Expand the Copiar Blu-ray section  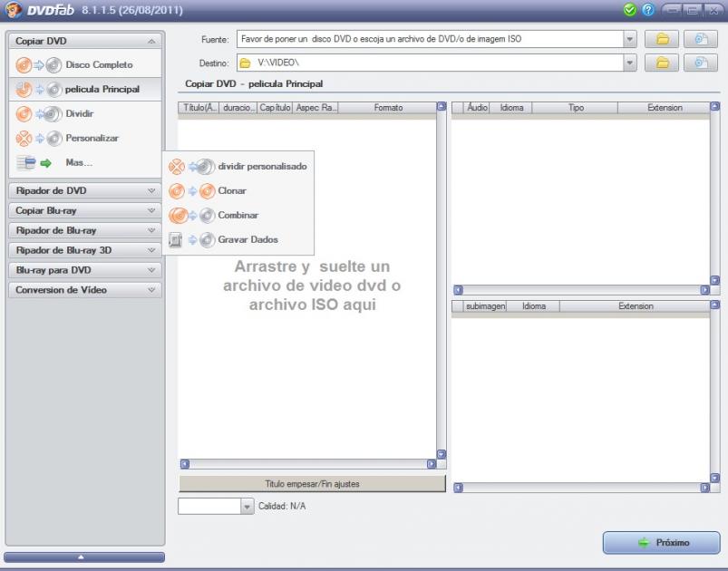[x=85, y=211]
